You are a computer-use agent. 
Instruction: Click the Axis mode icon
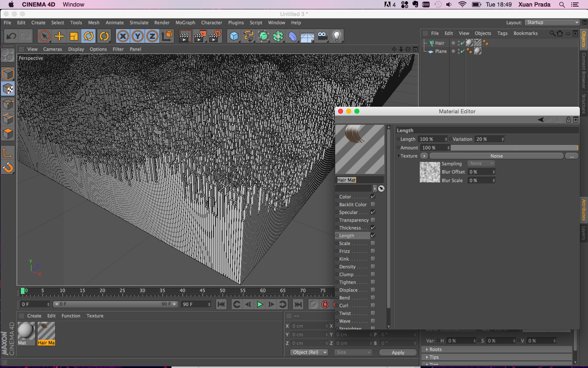(8, 153)
